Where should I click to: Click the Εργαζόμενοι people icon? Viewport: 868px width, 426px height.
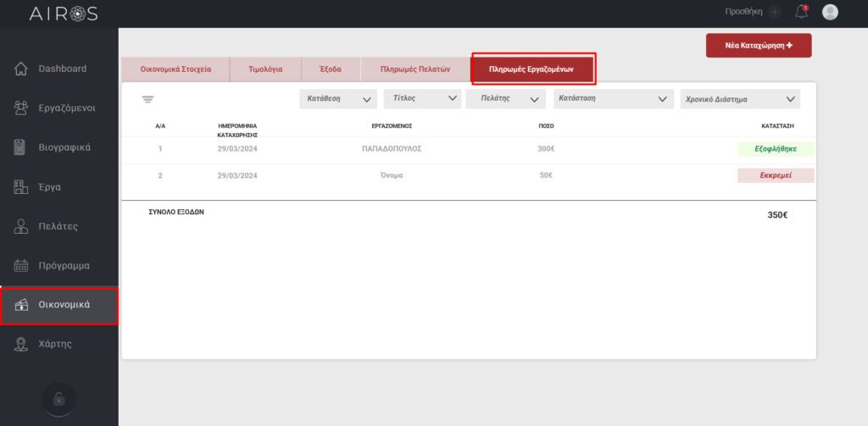click(22, 108)
